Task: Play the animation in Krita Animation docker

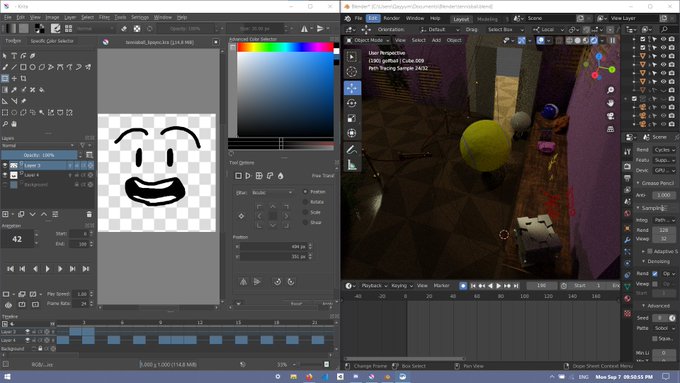Action: (48, 269)
